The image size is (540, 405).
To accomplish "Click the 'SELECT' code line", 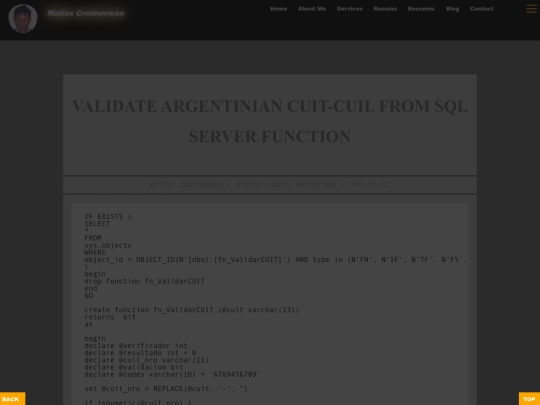I will (97, 224).
